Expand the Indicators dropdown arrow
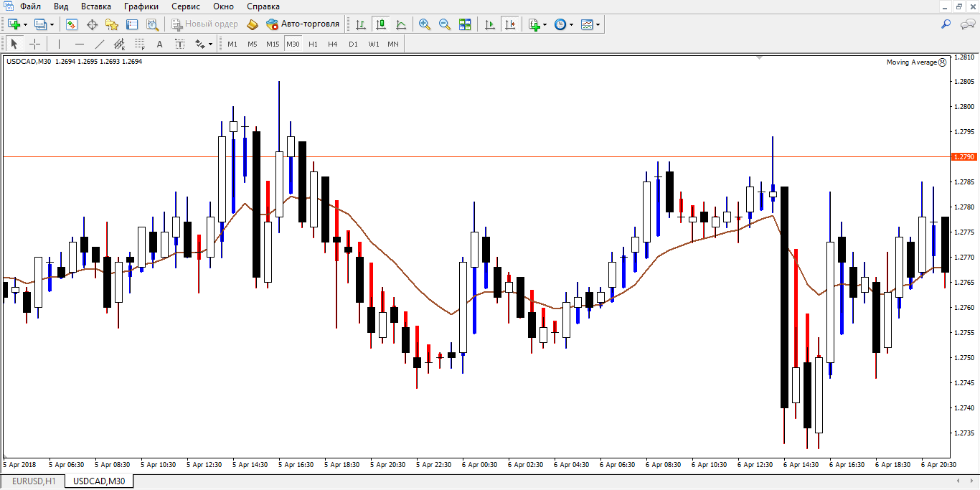The image size is (980, 490). pos(545,24)
